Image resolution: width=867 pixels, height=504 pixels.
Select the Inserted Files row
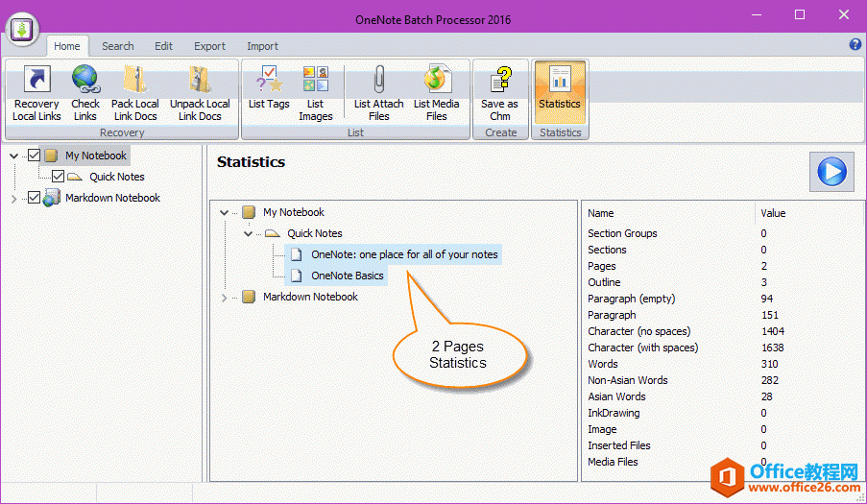(722, 445)
